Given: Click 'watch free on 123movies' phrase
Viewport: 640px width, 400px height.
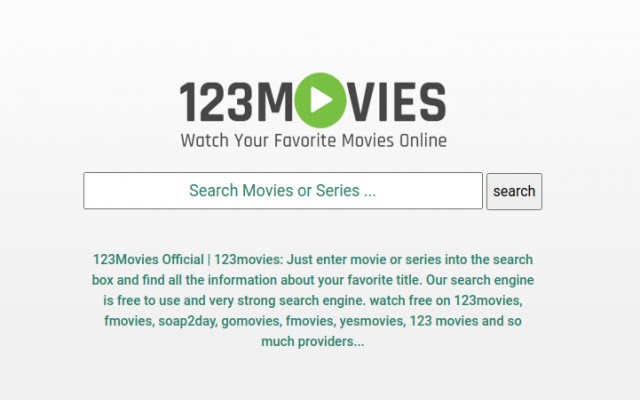Looking at the screenshot, I should pos(445,300).
